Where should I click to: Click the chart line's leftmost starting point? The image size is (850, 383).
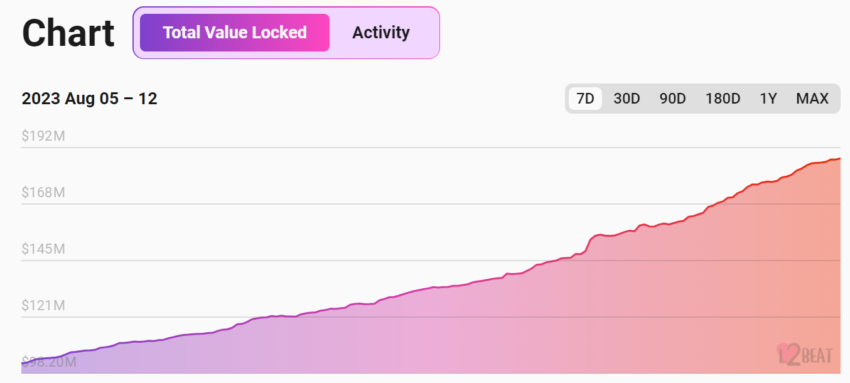pos(22,362)
